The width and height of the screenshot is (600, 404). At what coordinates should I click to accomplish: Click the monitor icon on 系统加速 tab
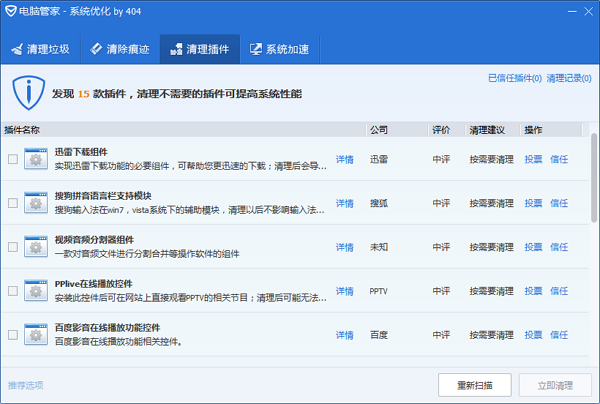(256, 49)
